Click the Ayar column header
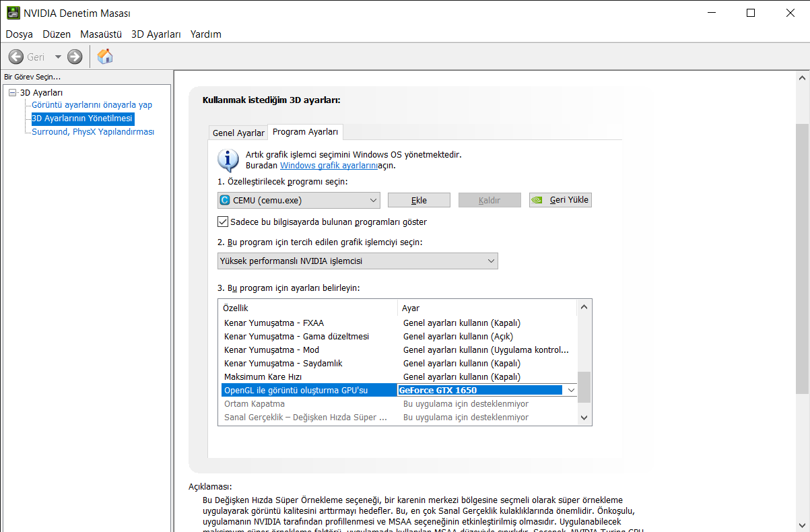The image size is (810, 532). 487,308
